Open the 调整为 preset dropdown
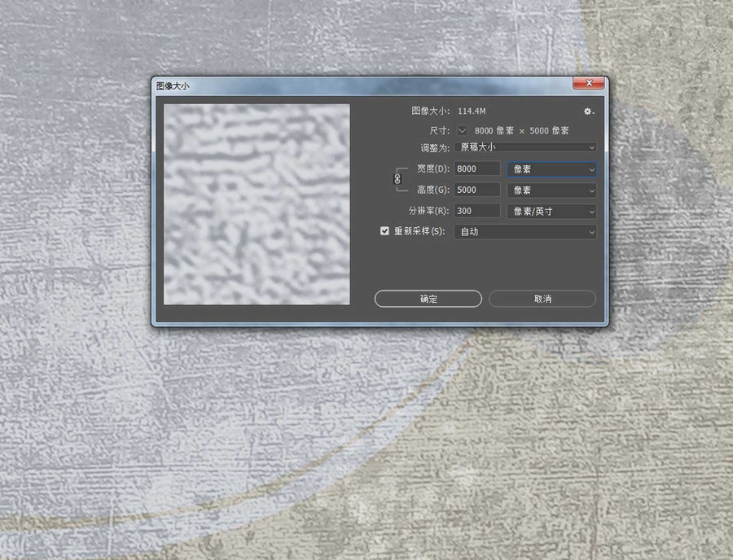Image resolution: width=733 pixels, height=560 pixels. (x=525, y=147)
